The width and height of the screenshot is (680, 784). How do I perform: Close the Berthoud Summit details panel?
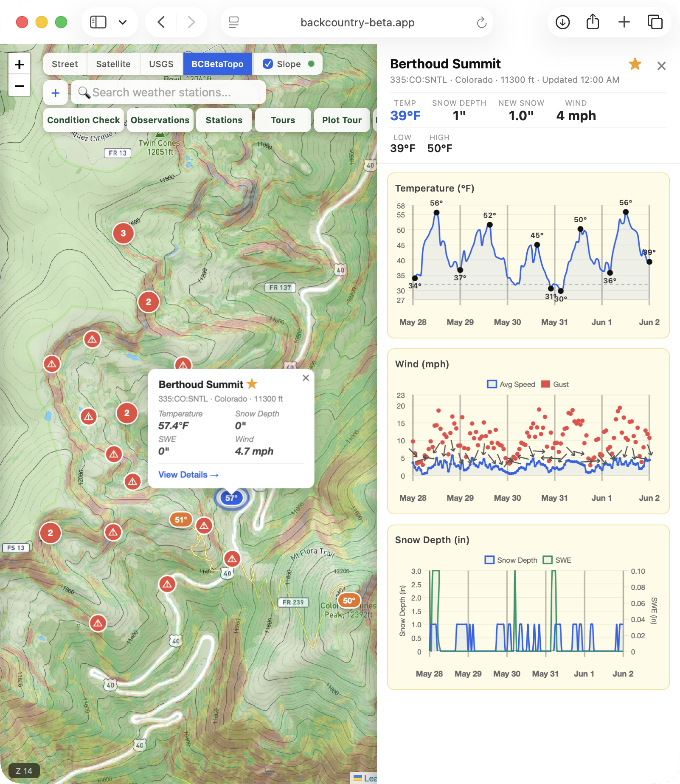[x=661, y=66]
